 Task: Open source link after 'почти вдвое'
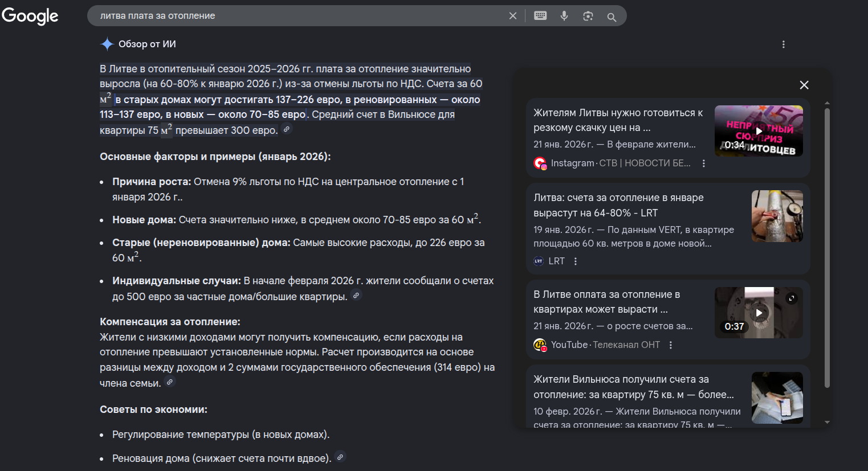pos(340,457)
